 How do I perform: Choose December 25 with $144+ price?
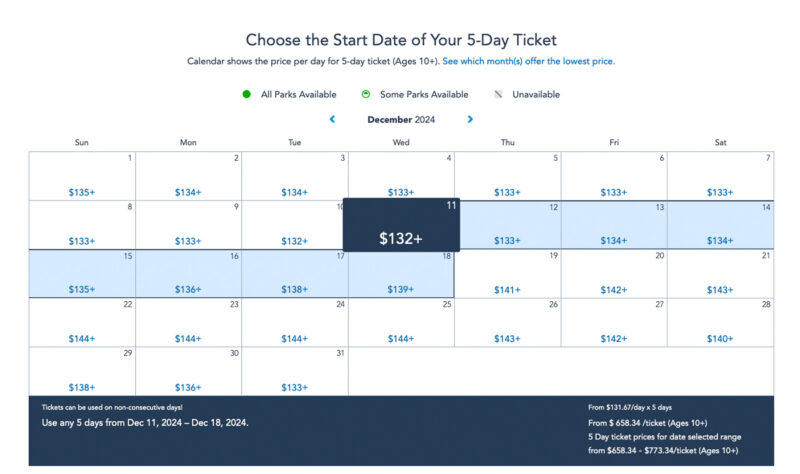click(x=401, y=323)
